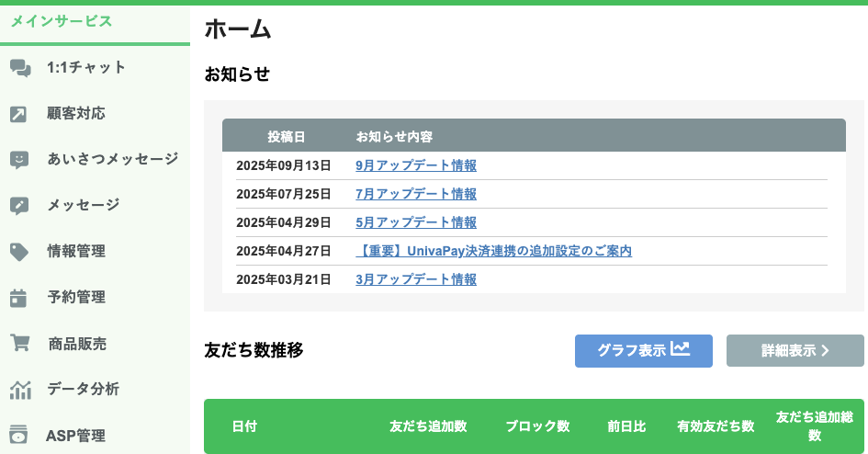The width and height of the screenshot is (868, 454).
Task: Click the メッセージ pencil bubble icon
Action: point(19,206)
